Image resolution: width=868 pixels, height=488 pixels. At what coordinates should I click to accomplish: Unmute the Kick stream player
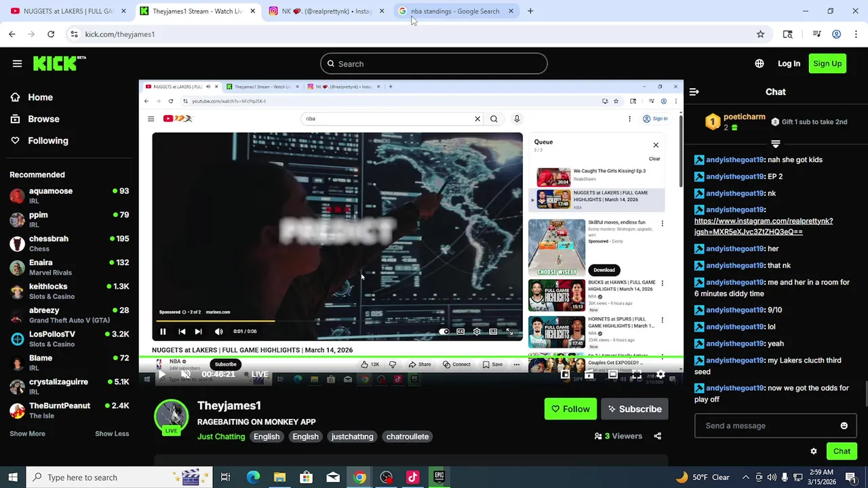[x=186, y=374]
